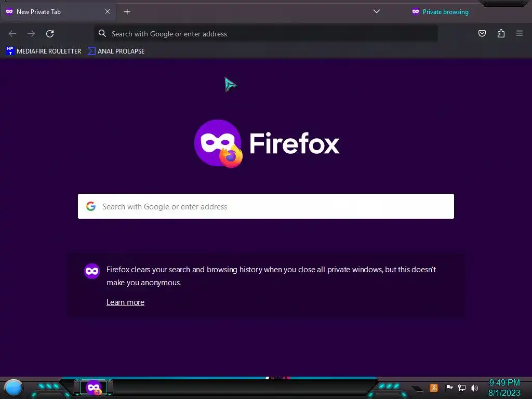Open the MEDIAFIRE ROULETTER bookmark
Image resolution: width=532 pixels, height=399 pixels.
pyautogui.click(x=44, y=51)
